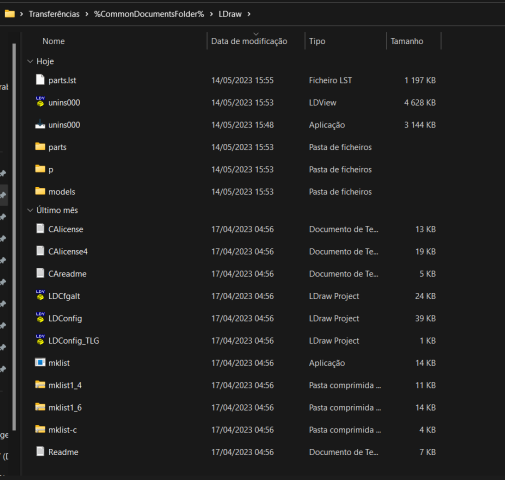Sort by the Data de modificação column

pyautogui.click(x=249, y=41)
